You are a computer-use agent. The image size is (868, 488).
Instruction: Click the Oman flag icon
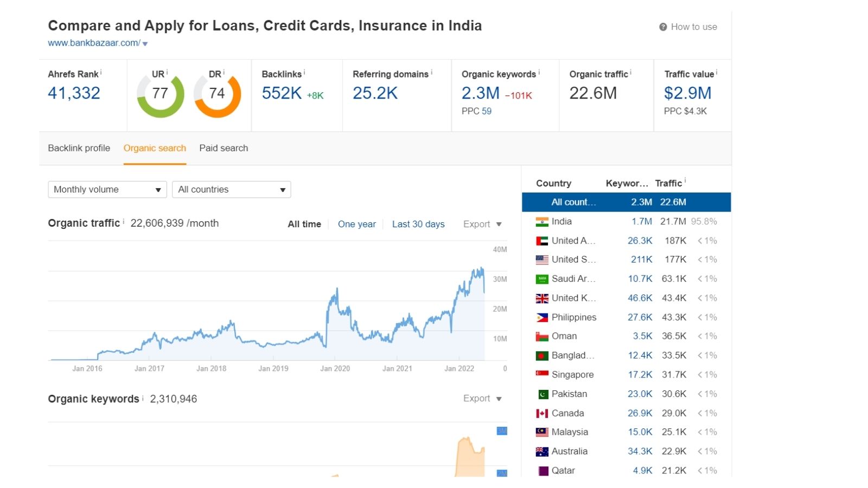coord(542,337)
